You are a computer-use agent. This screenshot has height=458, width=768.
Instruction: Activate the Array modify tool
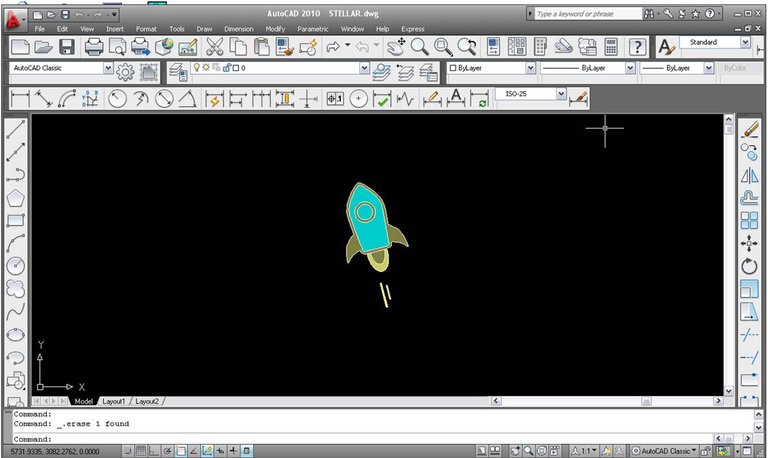[x=749, y=220]
